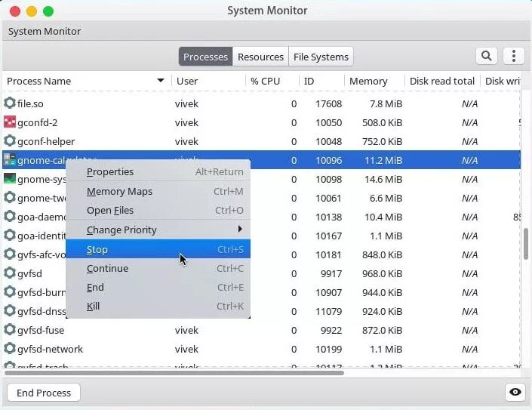Click the gear icon next to file.so

[x=10, y=103]
